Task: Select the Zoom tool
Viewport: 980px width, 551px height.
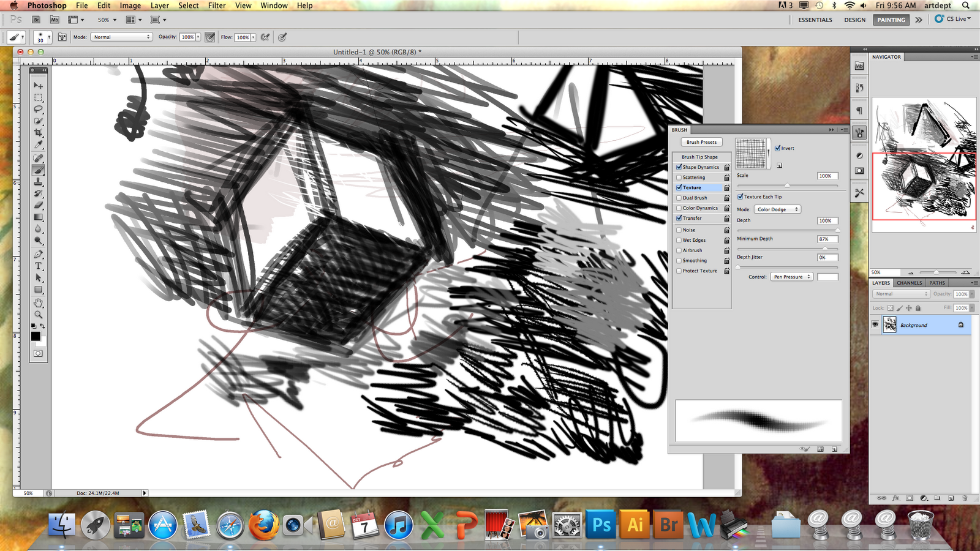Action: click(x=38, y=315)
